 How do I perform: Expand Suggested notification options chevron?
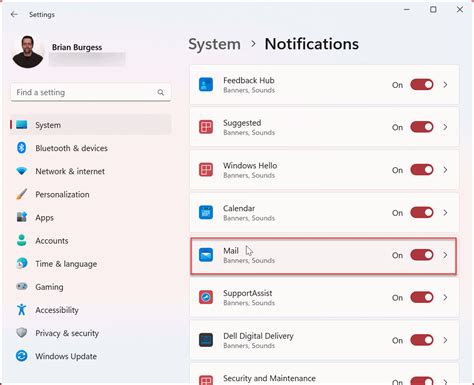tap(445, 127)
